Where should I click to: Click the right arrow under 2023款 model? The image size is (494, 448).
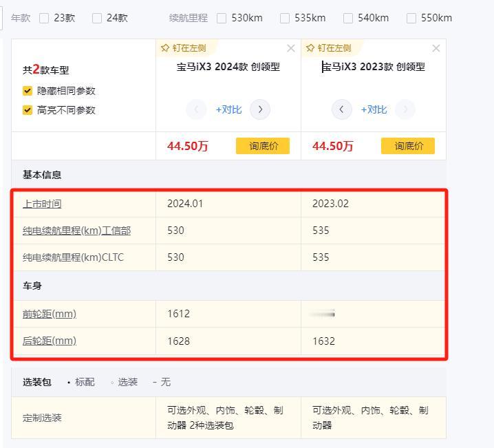[x=405, y=109]
